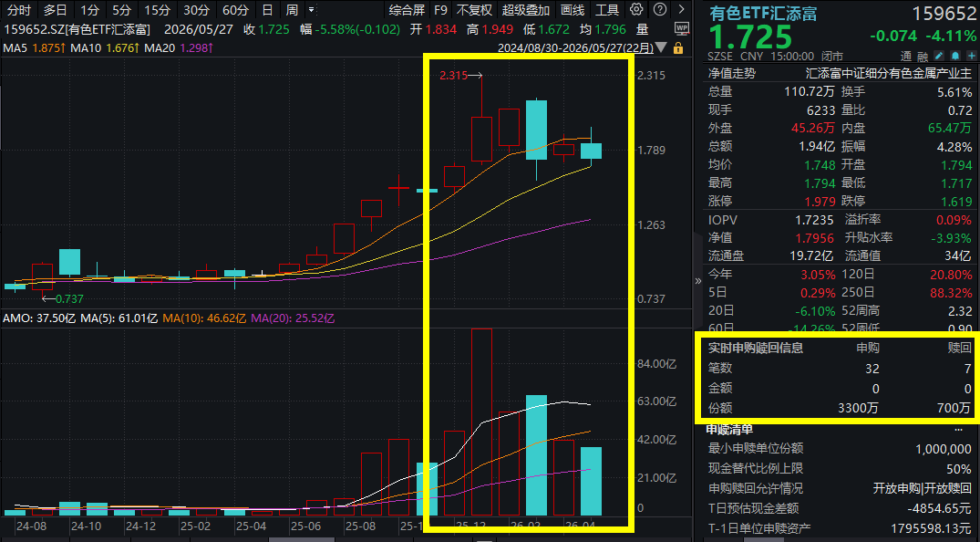Viewport: 980px width, 542px height.
Task: Click the pencil note icon
Action: 939,56
